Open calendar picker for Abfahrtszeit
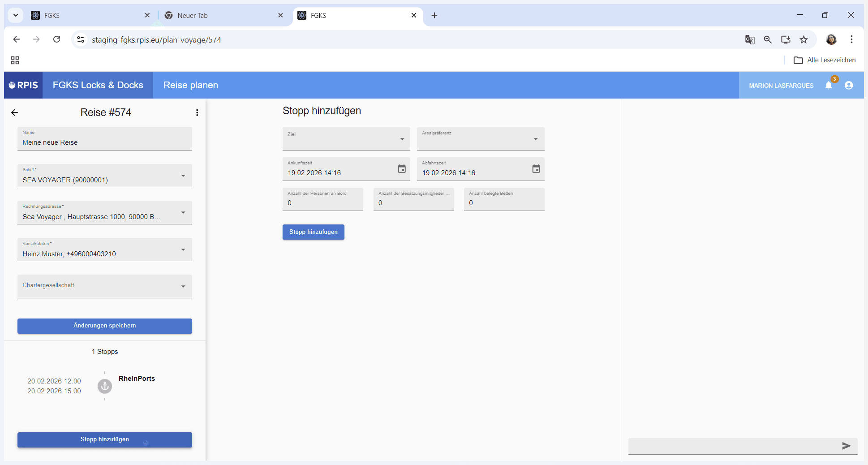The height and width of the screenshot is (465, 868). coord(536,169)
